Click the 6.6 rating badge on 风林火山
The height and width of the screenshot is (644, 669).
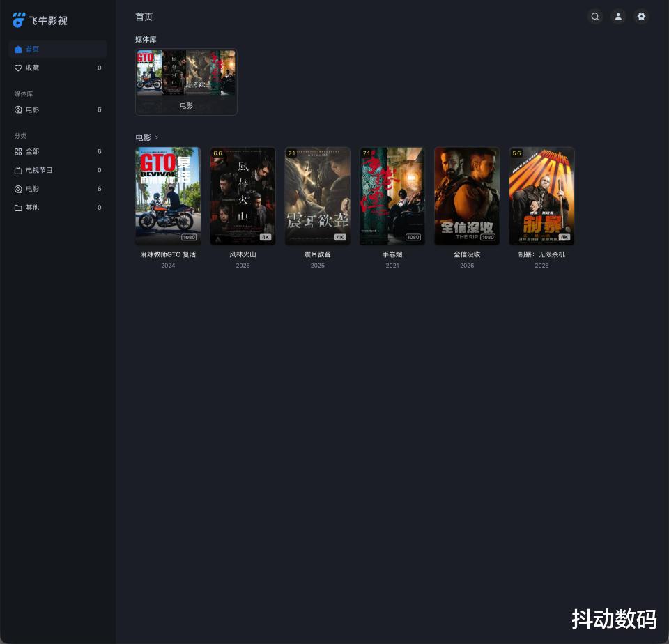tap(217, 153)
